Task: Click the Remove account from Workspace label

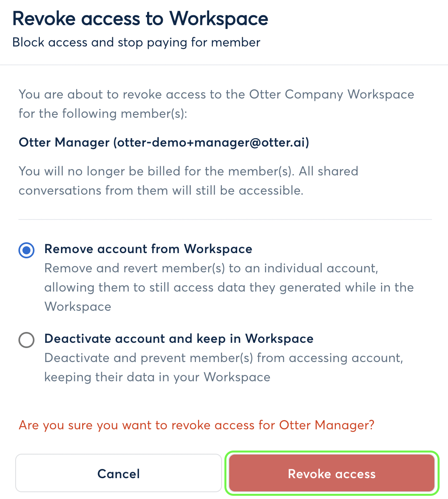Action: coord(148,249)
